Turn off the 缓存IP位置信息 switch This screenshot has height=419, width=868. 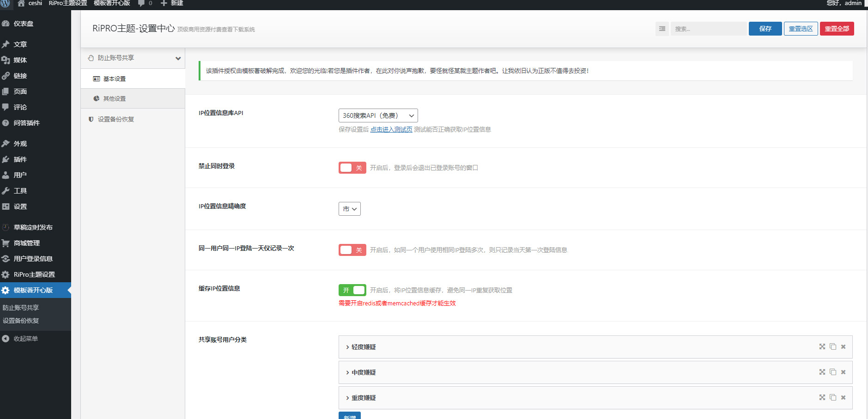[352, 290]
